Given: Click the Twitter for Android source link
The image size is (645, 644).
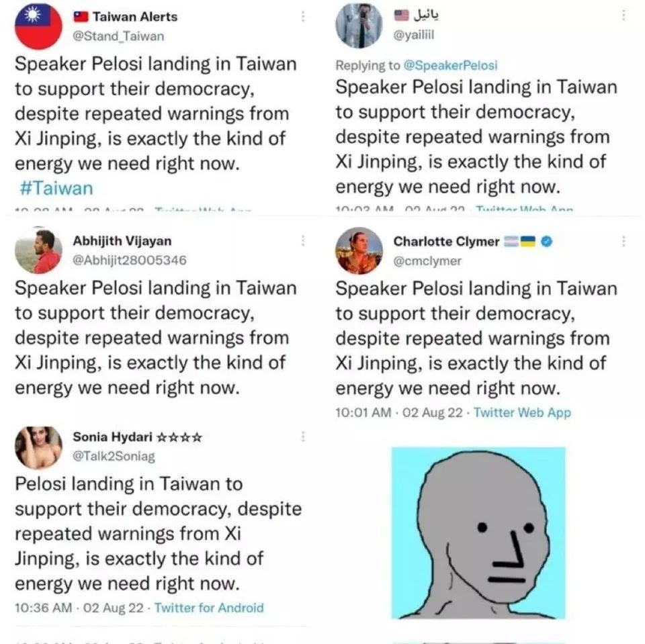Looking at the screenshot, I should coord(209,608).
